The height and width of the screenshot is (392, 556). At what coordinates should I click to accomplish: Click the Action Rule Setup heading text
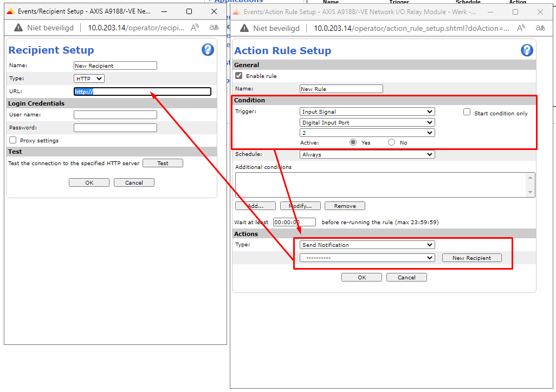pos(283,51)
